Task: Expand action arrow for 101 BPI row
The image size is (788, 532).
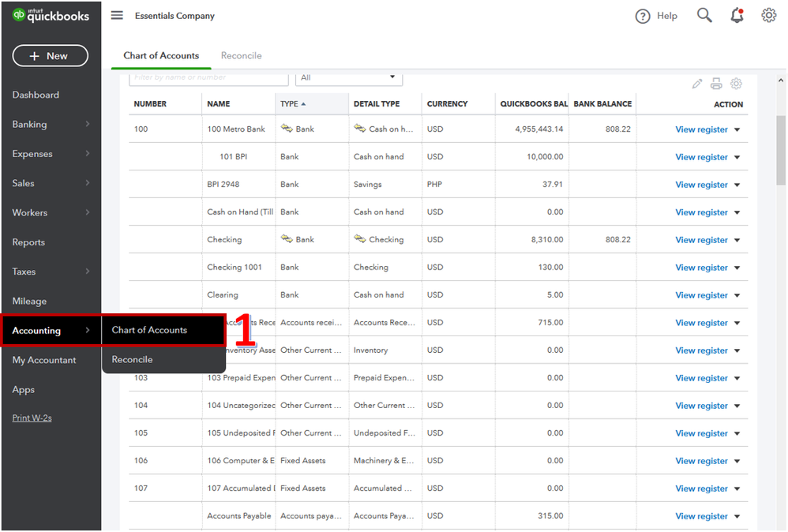Action: click(x=737, y=157)
